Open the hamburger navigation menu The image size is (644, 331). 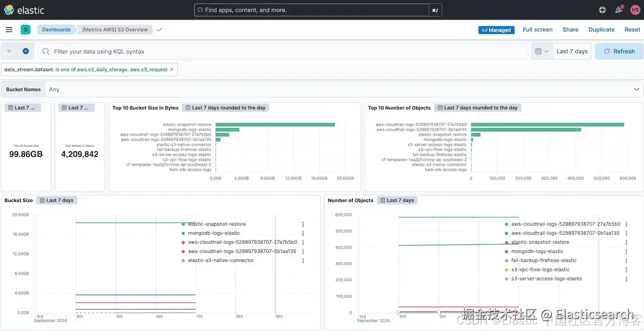[9, 30]
